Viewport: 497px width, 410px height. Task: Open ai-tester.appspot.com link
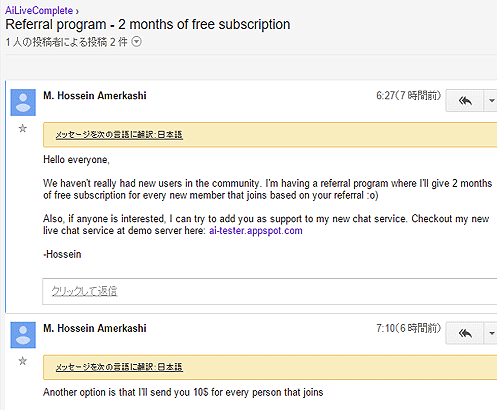[x=256, y=231]
